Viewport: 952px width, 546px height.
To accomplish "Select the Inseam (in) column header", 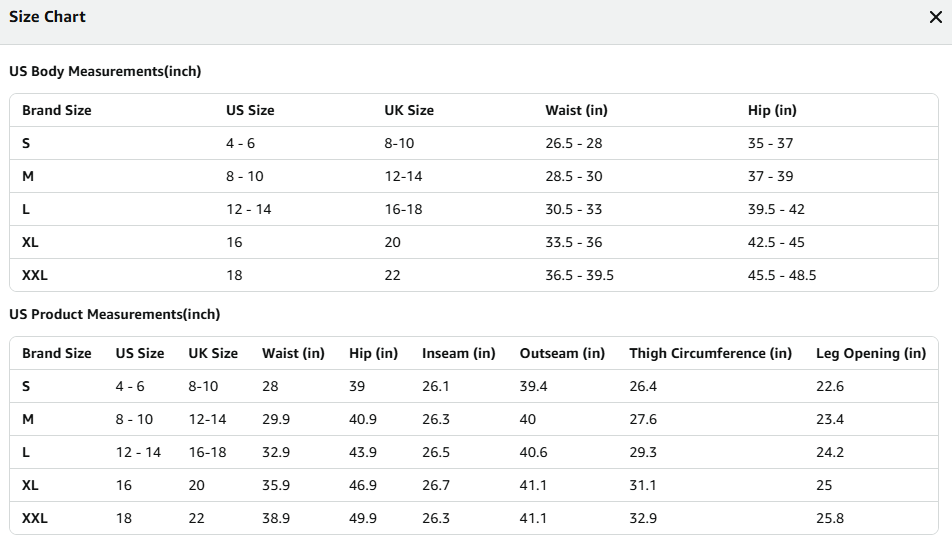I will [458, 353].
